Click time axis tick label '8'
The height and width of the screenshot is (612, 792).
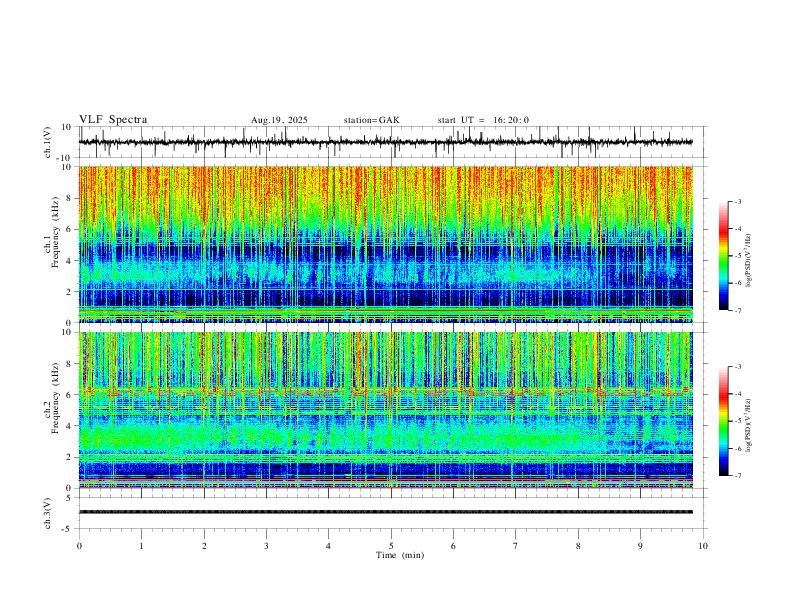point(578,546)
